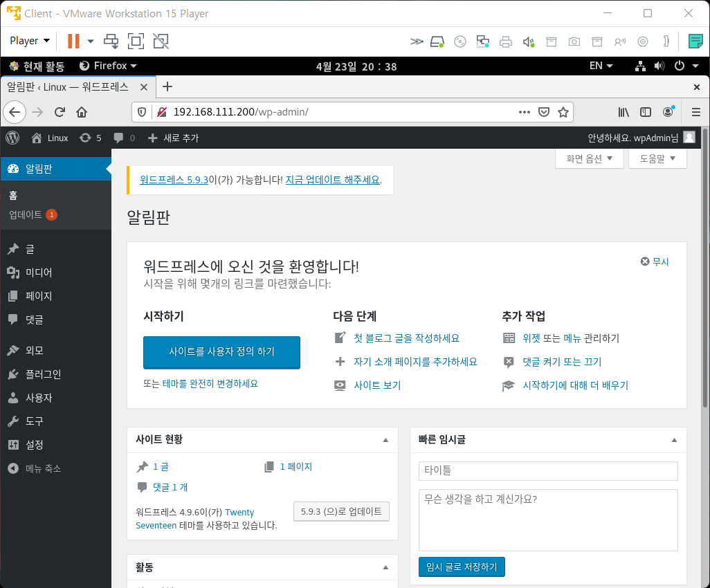
Task: Open the Firefox application menu in top bar
Action: tap(108, 66)
